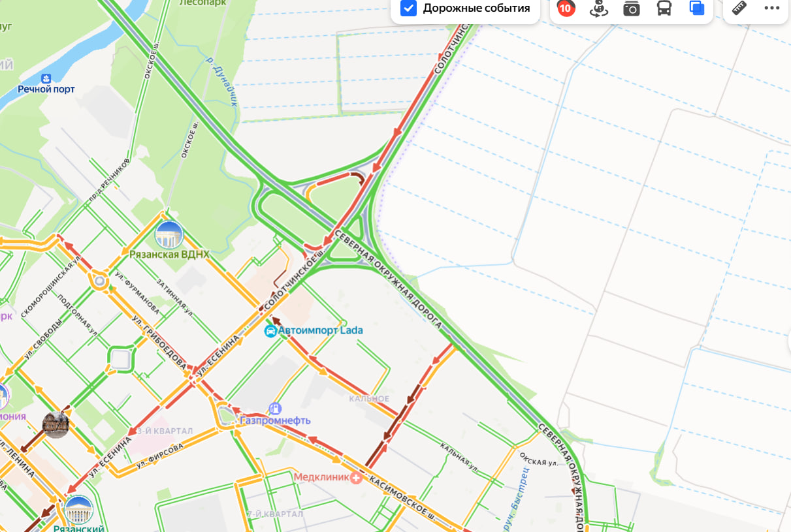
Task: Open Автоимпорт Lada car dealer marker
Action: tap(270, 331)
